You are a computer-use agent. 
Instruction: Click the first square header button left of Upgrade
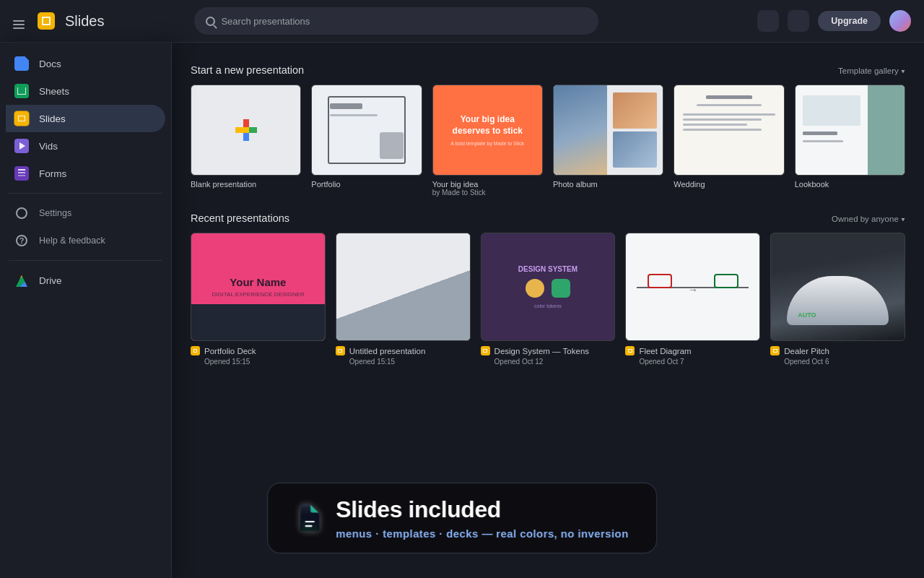[x=768, y=21]
